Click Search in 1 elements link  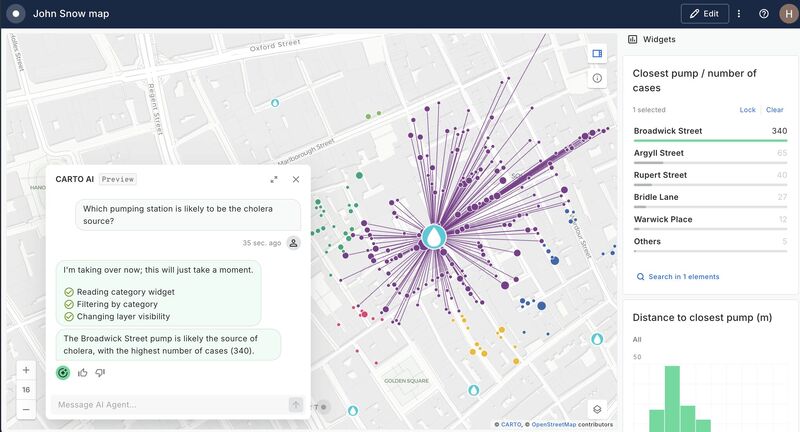click(678, 276)
